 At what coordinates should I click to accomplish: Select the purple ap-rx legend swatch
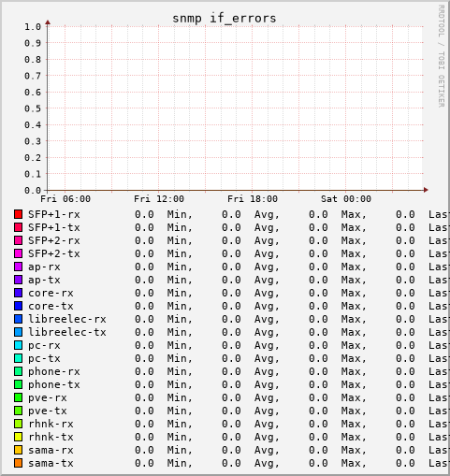pyautogui.click(x=18, y=267)
